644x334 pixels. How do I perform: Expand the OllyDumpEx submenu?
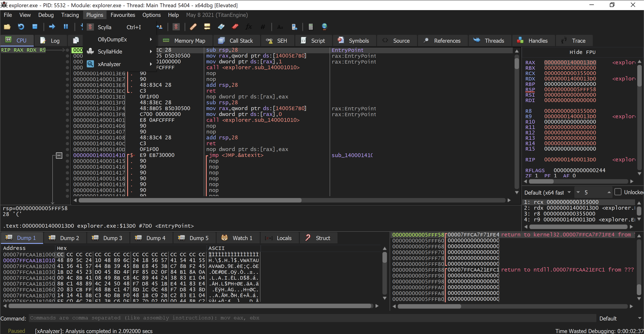[x=120, y=40]
